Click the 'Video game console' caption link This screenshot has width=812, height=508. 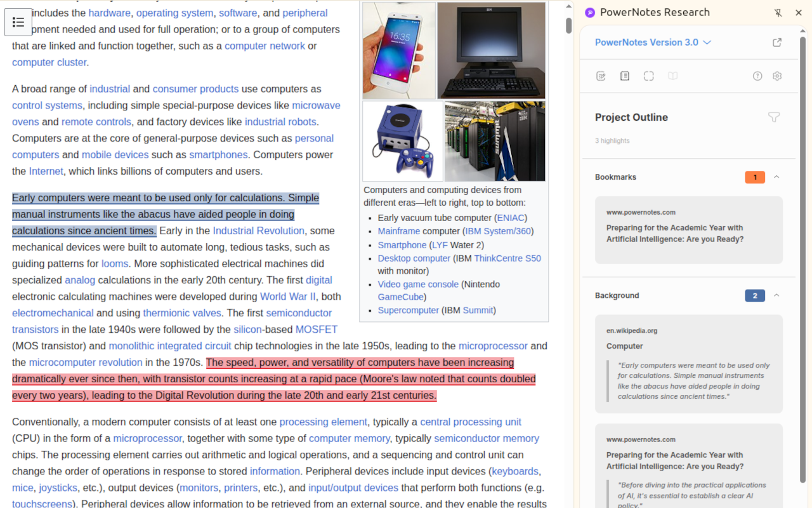click(x=418, y=284)
